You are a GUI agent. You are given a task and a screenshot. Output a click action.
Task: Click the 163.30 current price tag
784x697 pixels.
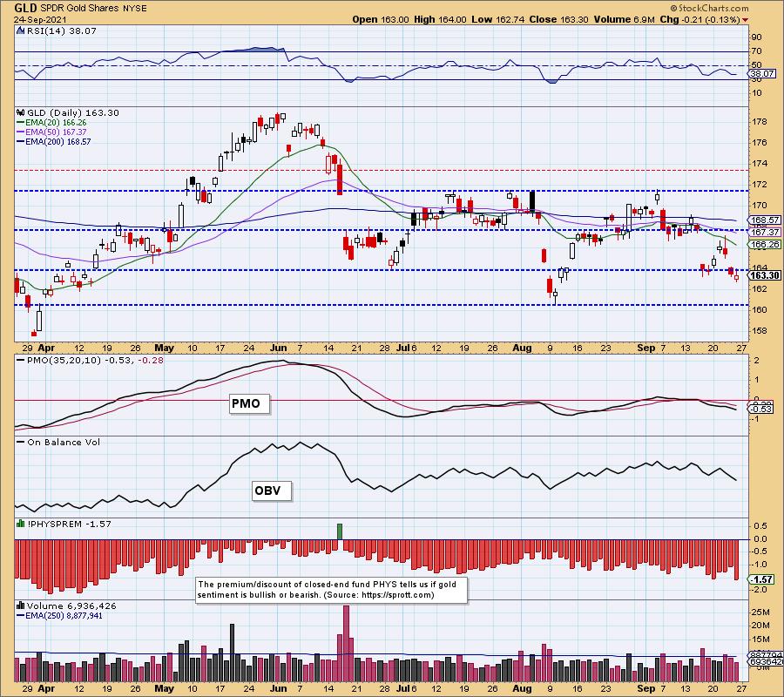coord(765,275)
